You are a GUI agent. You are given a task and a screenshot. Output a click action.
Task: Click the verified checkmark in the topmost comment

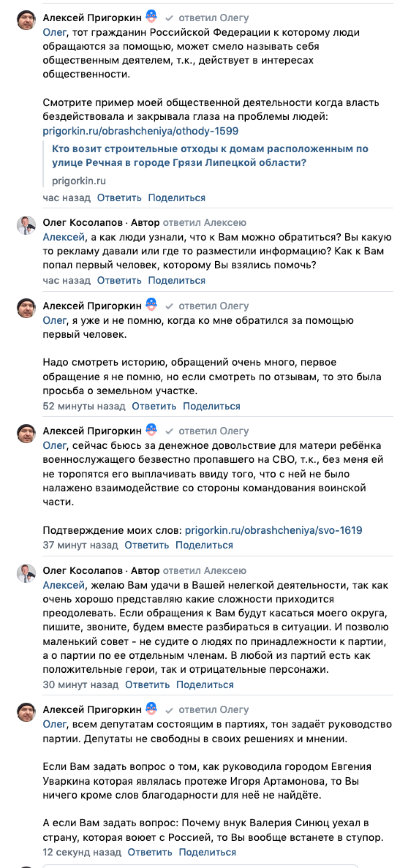[169, 18]
